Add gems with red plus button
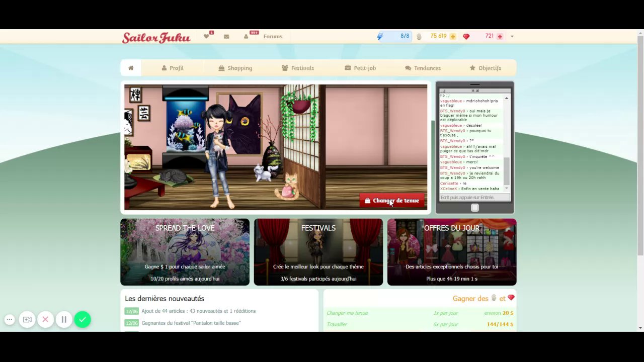The height and width of the screenshot is (362, 644). (500, 37)
